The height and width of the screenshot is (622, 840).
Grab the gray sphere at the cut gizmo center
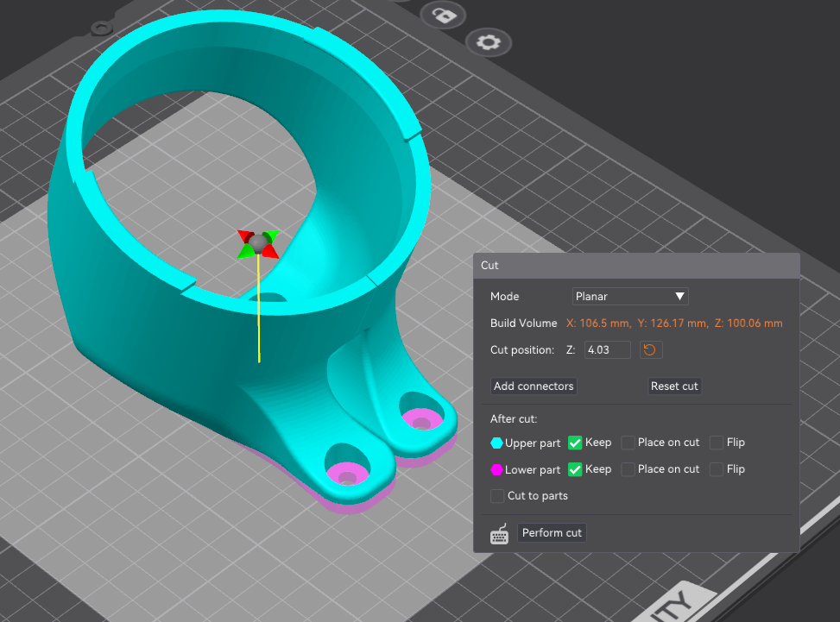[x=257, y=242]
